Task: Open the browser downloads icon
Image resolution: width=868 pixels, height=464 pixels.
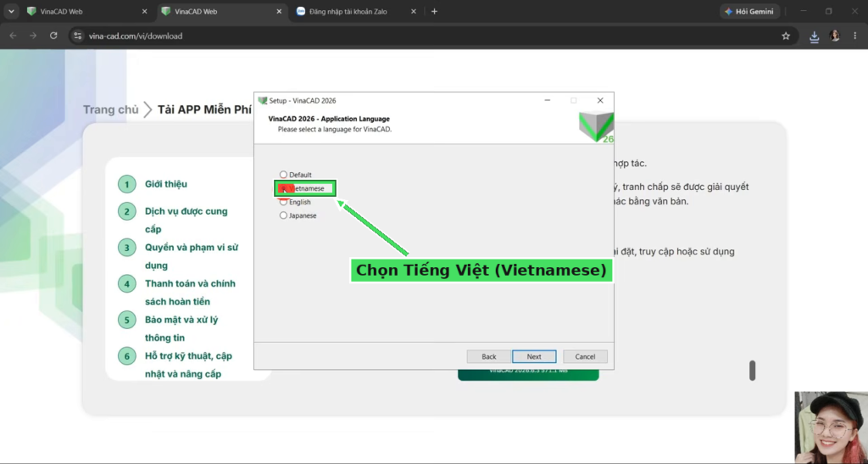Action: point(815,36)
